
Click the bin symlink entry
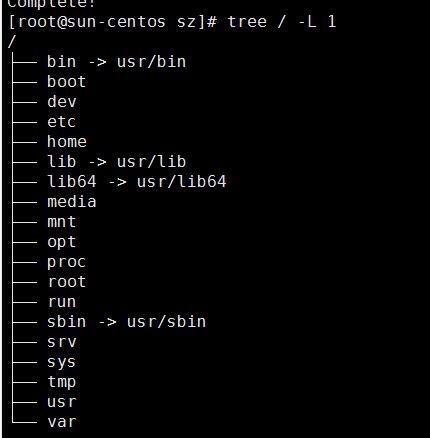coord(116,62)
